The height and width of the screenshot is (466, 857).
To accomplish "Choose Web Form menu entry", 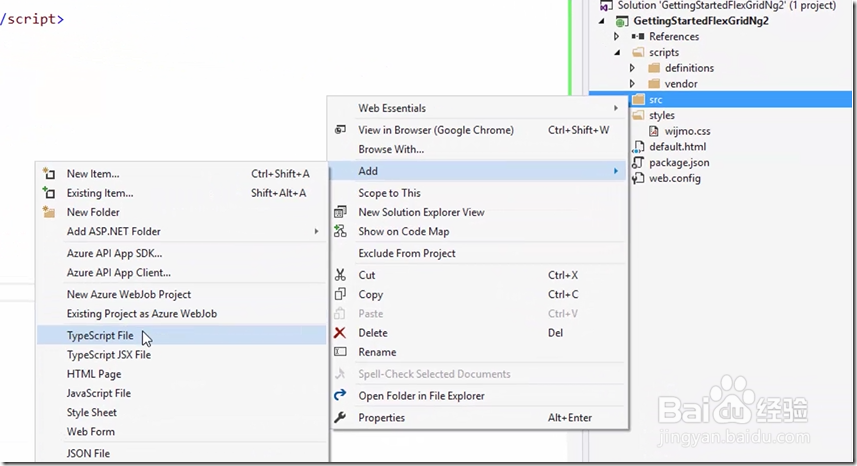I will coord(181,432).
